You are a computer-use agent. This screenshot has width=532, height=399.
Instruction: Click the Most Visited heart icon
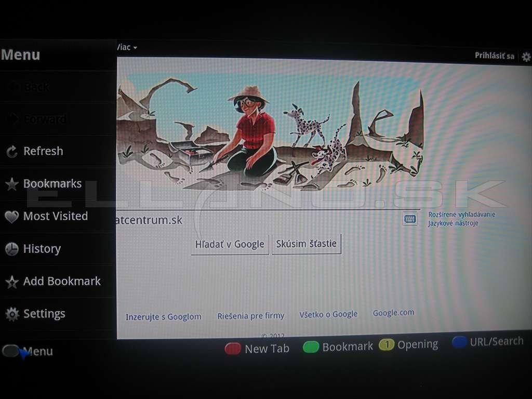click(12, 217)
